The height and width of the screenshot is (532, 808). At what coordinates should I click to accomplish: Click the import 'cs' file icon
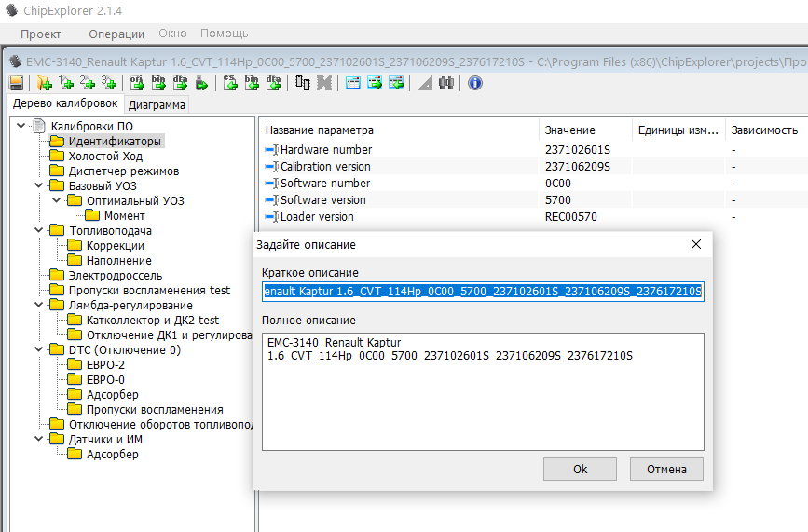click(x=230, y=83)
